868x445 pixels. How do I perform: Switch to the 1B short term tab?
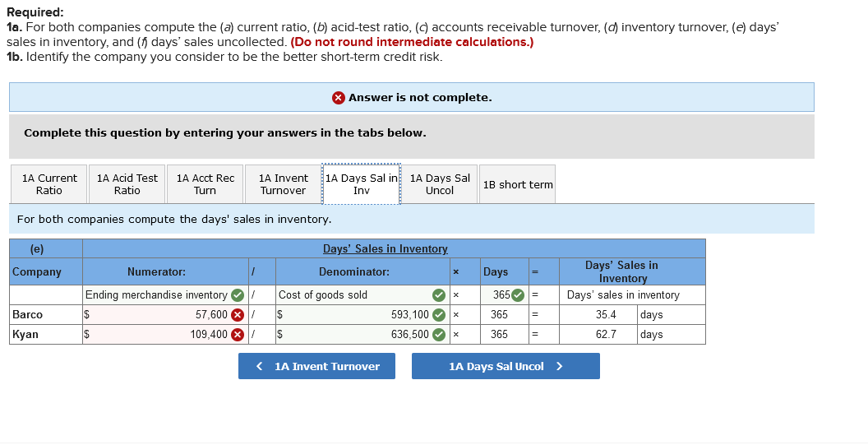click(518, 184)
